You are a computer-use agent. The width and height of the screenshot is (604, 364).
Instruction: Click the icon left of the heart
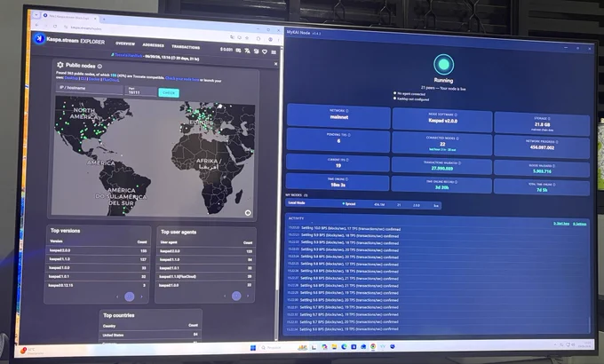256,51
